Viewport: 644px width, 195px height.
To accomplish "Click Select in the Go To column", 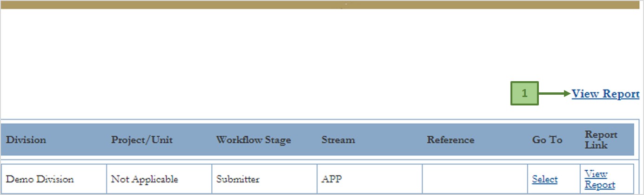I will tap(544, 180).
